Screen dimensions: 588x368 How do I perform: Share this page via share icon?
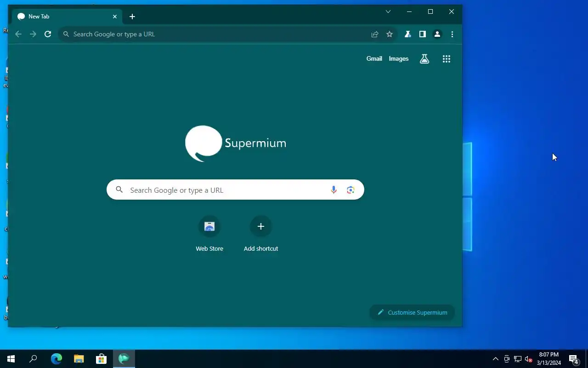375,34
